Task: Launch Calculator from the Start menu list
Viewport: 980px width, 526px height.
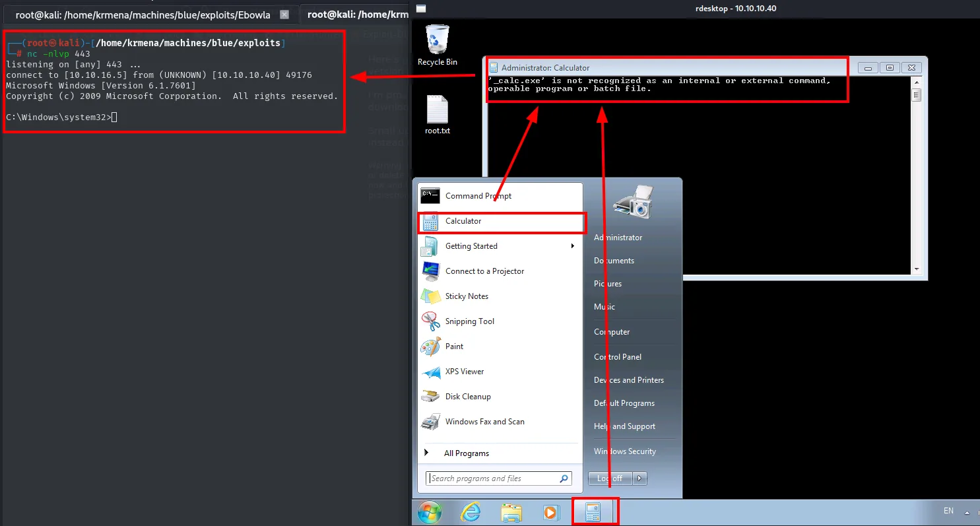Action: click(x=500, y=221)
